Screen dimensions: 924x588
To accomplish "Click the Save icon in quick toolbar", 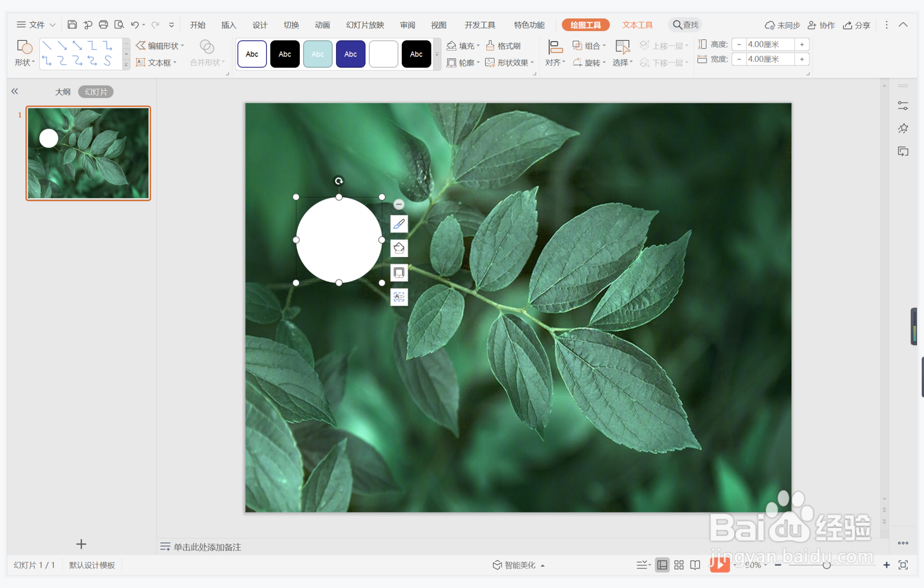I will (72, 25).
